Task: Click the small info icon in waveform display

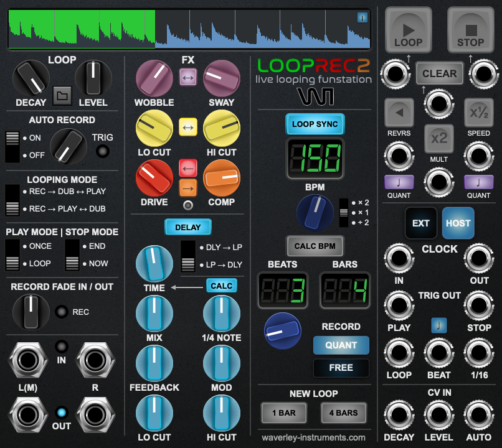Action: [362, 17]
